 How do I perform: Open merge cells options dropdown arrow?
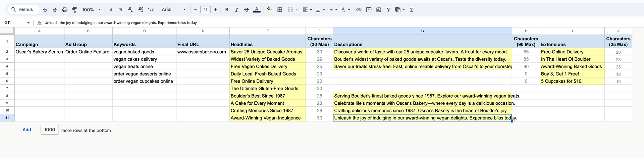pyautogui.click(x=297, y=10)
